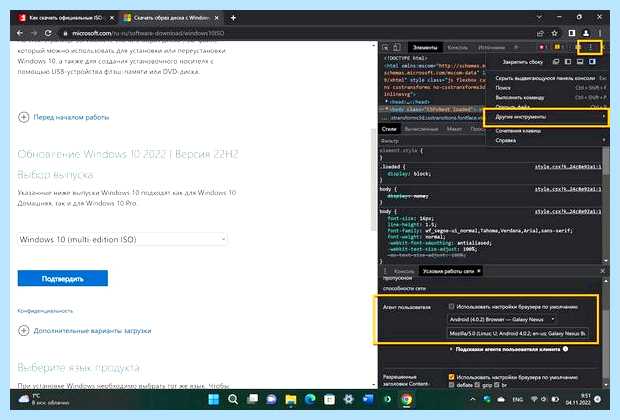620x420 pixels.
Task: Switch to the Консоль tab in top DevTools bar
Action: tap(457, 47)
